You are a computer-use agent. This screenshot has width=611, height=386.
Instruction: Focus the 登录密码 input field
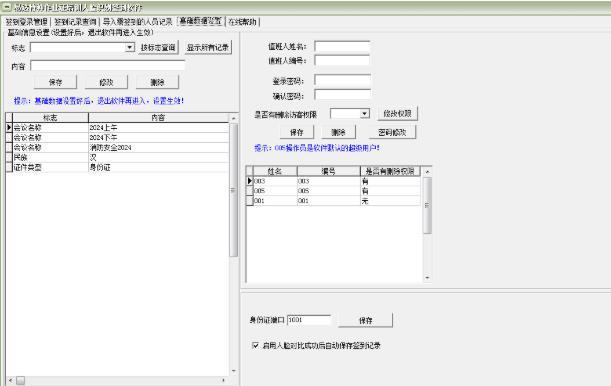(x=342, y=81)
